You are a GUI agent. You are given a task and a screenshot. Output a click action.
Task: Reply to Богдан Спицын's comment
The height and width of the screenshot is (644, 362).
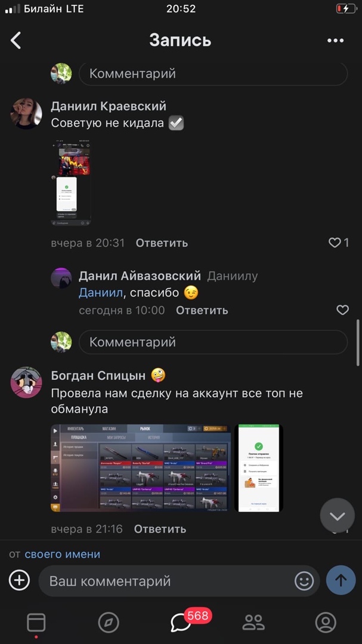[x=160, y=529]
